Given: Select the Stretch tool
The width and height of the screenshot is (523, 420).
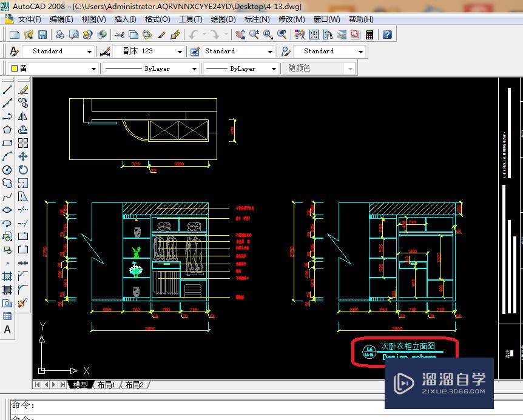Looking at the screenshot, I should point(23,196).
